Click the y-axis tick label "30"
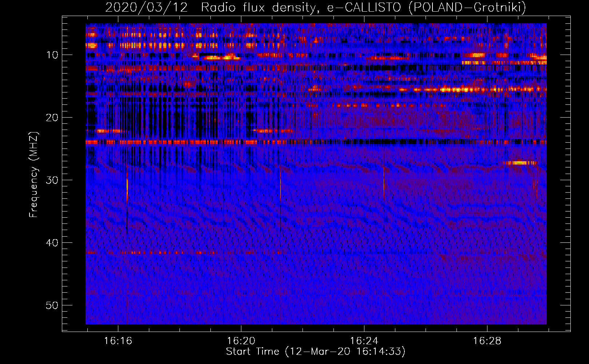This screenshot has height=364, width=589. [52, 180]
